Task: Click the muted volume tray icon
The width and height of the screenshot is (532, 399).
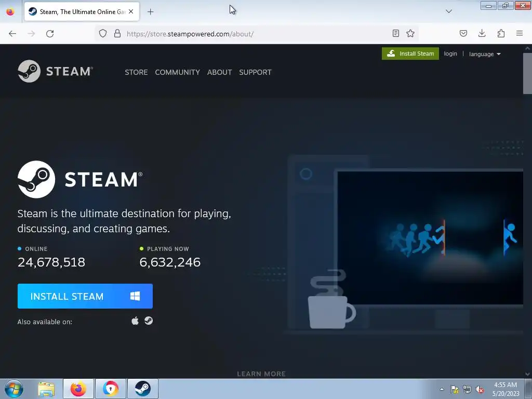Action: [x=480, y=389]
